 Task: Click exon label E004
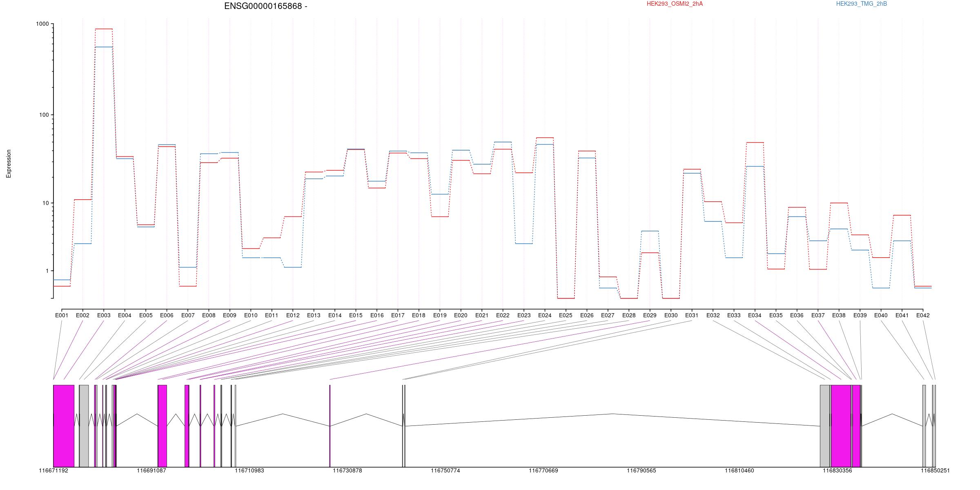click(x=125, y=316)
